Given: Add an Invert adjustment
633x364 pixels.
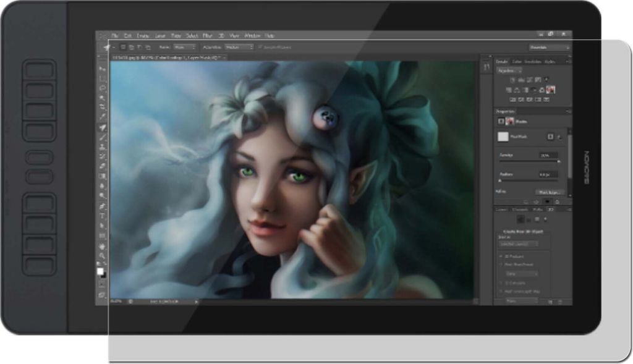Looking at the screenshot, I should tap(512, 99).
